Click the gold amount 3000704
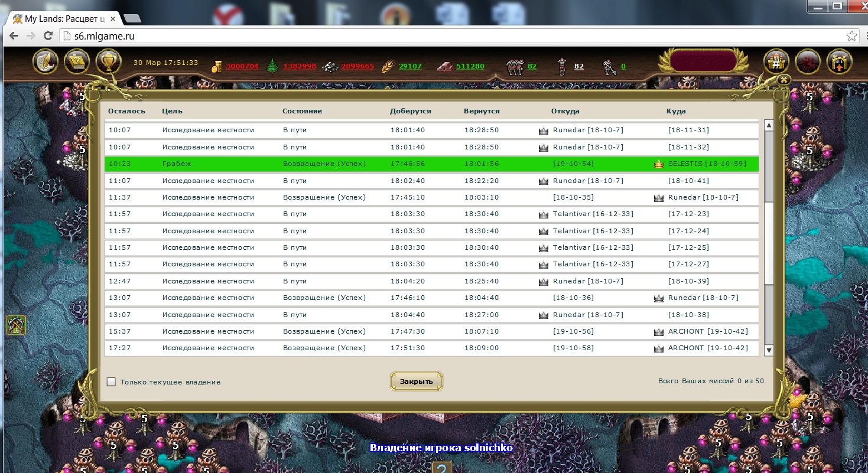Viewport: 868px width, 473px height. pos(242,66)
